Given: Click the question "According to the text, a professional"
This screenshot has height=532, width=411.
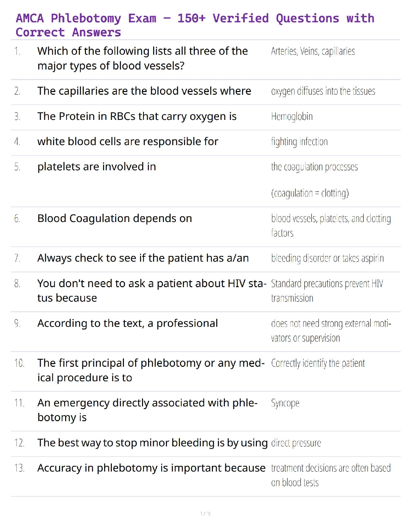Looking at the screenshot, I should click(x=128, y=323).
